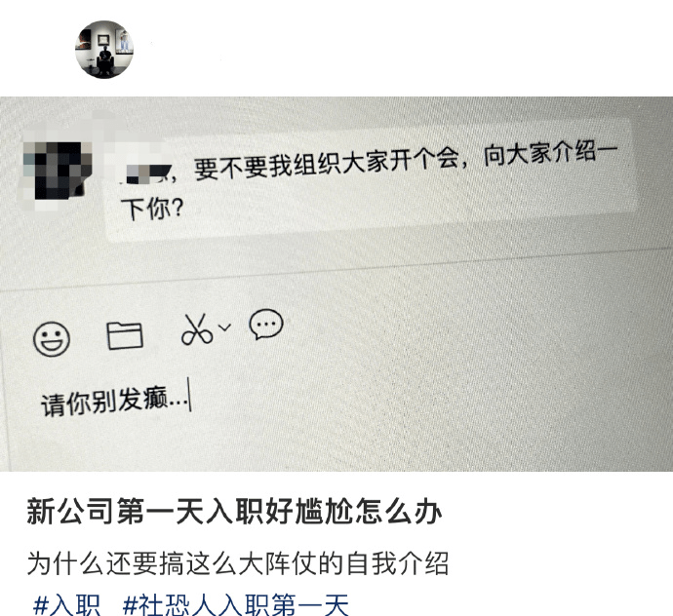Click the message text "要不要我组织大家开个会"
673x616 pixels.
tap(326, 163)
